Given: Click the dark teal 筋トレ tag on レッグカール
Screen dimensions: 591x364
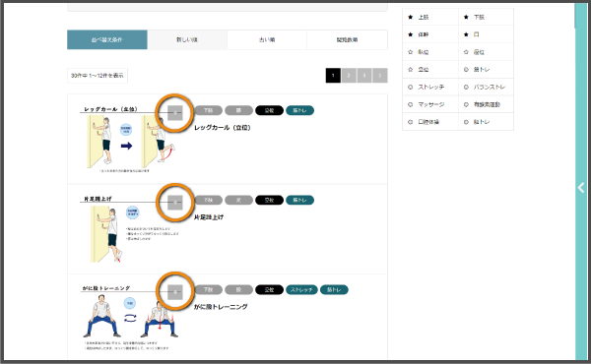Looking at the screenshot, I should coord(299,110).
